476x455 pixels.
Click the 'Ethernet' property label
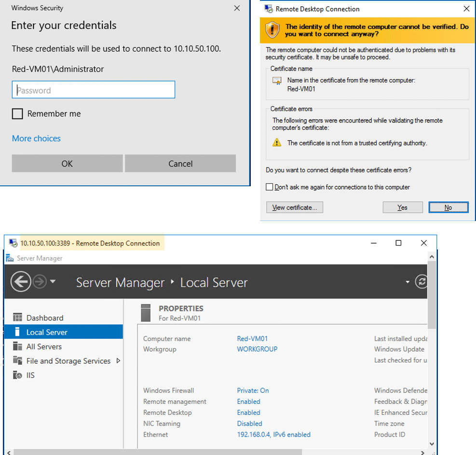(x=155, y=434)
